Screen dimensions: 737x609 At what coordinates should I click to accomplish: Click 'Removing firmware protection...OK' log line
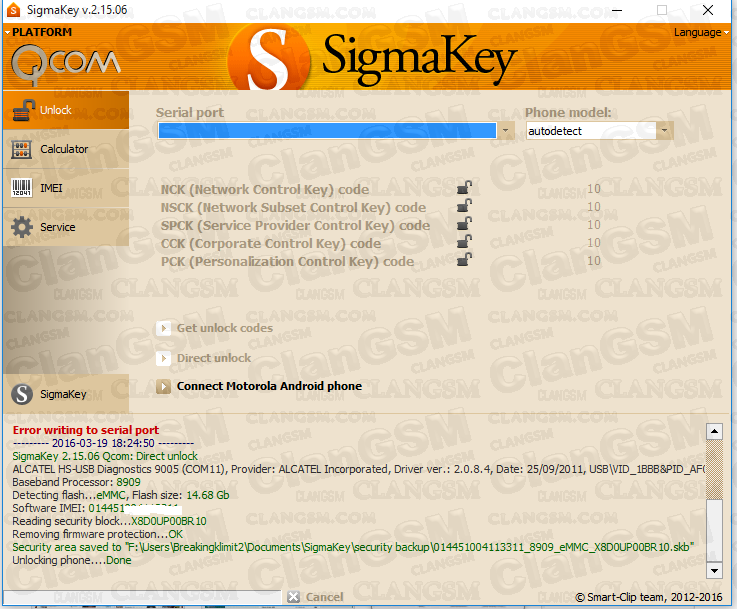(98, 534)
